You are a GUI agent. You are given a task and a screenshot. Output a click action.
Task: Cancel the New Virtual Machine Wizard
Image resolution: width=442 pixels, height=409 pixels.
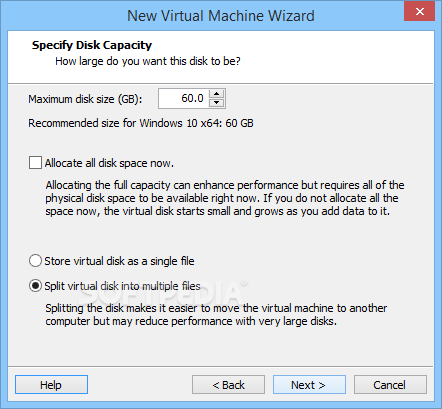(390, 385)
